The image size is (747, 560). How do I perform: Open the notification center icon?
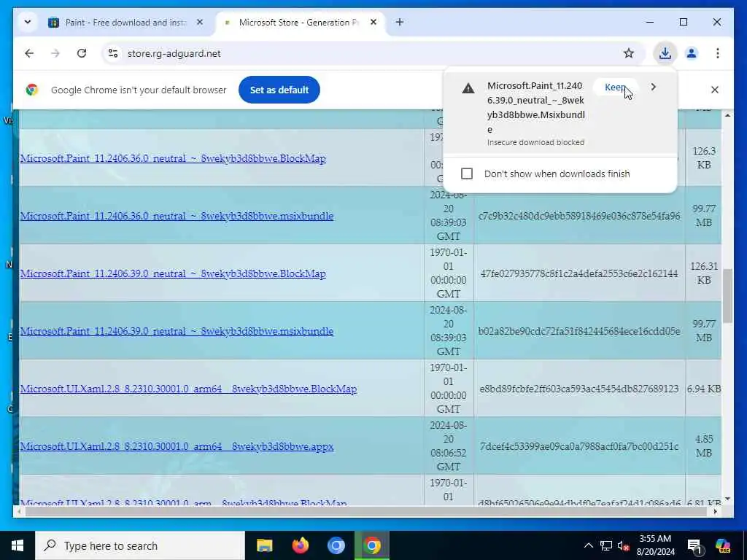(694, 545)
